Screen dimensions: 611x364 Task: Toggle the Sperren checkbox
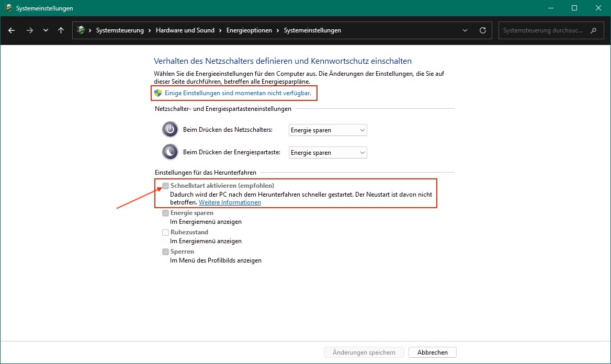point(165,252)
